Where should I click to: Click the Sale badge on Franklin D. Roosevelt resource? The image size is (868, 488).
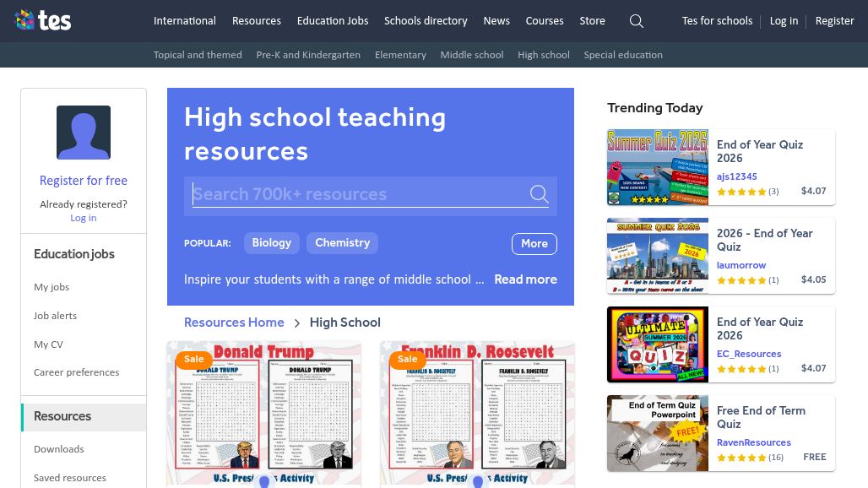click(x=408, y=359)
